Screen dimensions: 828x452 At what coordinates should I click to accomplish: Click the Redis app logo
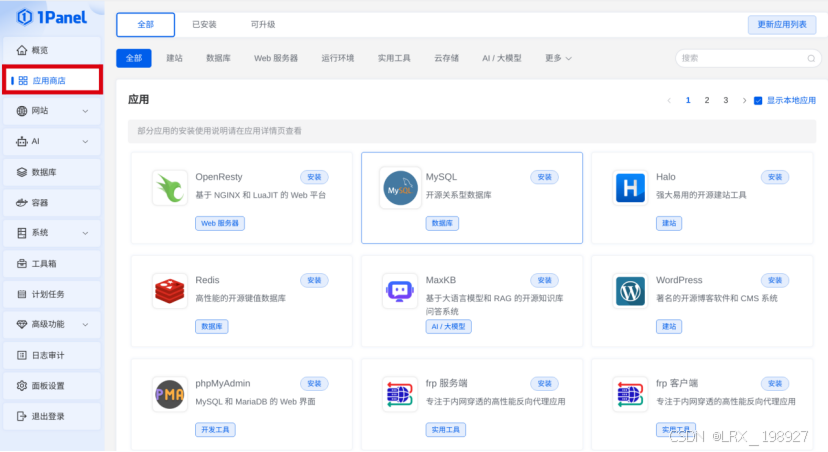(x=170, y=291)
